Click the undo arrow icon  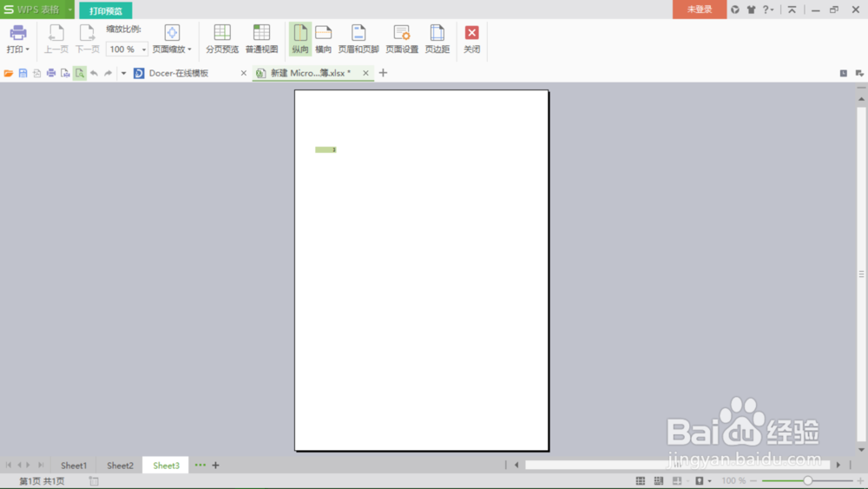[94, 73]
